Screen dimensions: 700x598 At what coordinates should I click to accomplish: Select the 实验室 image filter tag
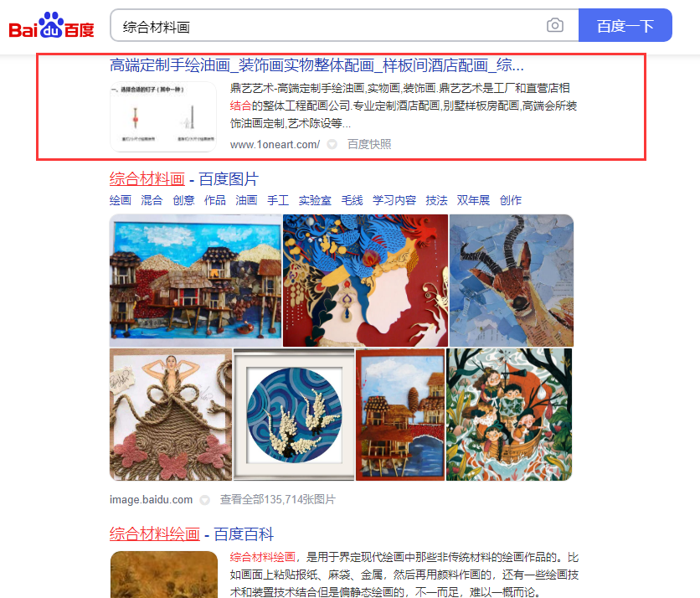(x=315, y=200)
